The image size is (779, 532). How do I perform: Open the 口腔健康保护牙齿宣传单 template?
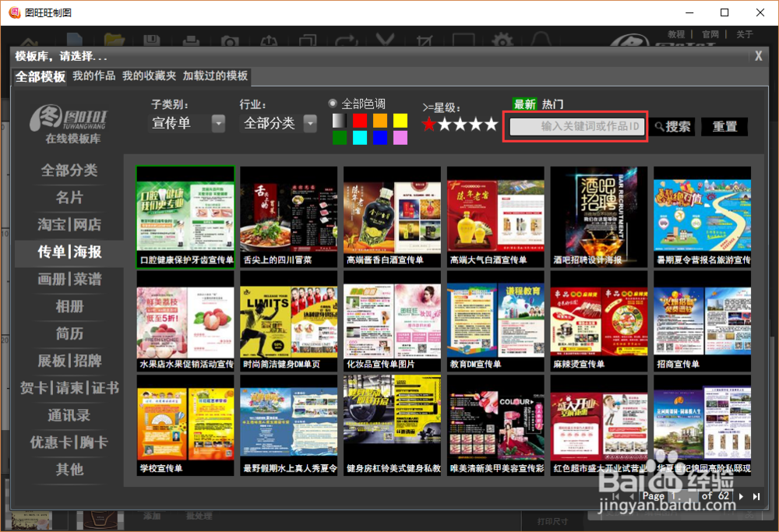(x=185, y=217)
